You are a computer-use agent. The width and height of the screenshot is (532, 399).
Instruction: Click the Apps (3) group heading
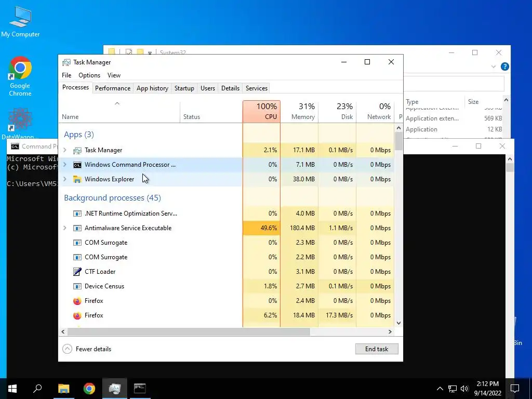79,135
